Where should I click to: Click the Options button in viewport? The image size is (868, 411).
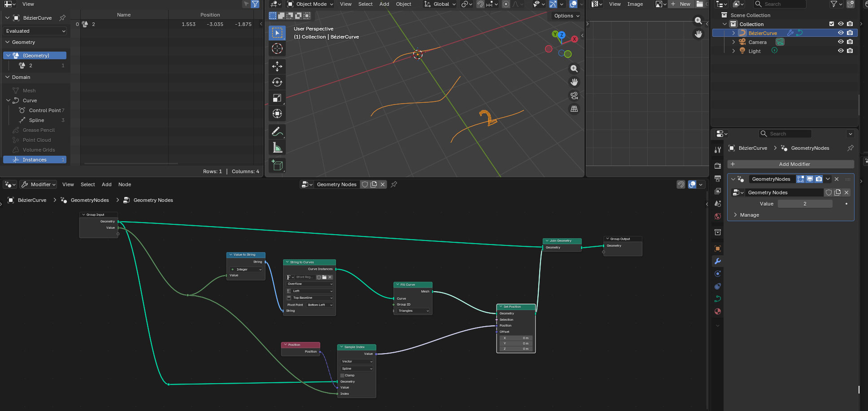[567, 16]
